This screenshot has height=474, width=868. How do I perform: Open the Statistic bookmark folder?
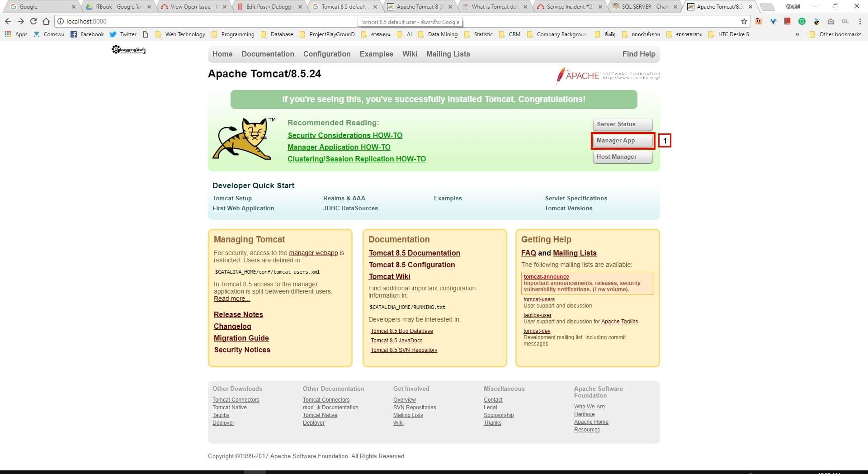pyautogui.click(x=478, y=34)
